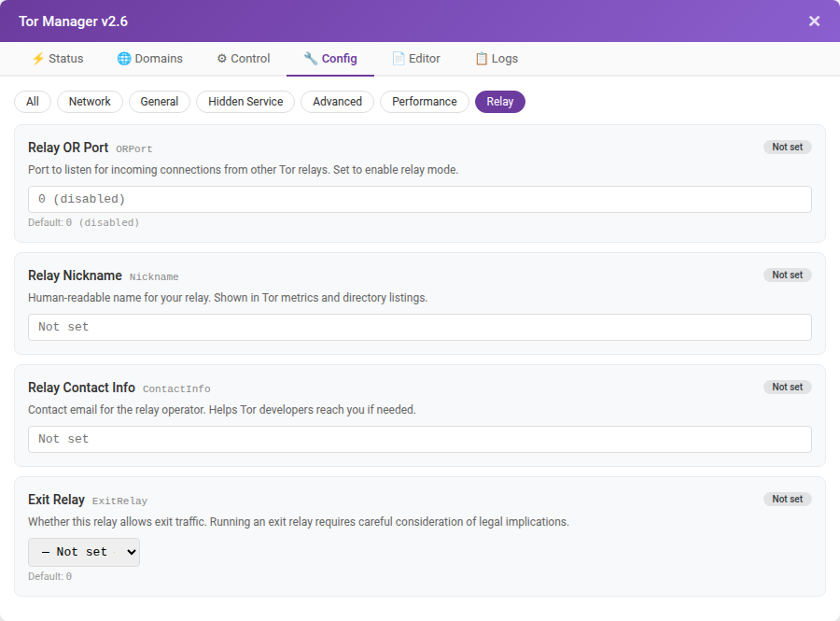Image resolution: width=840 pixels, height=621 pixels.
Task: Click the Exit Relay 'Not set' badge
Action: pos(788,499)
